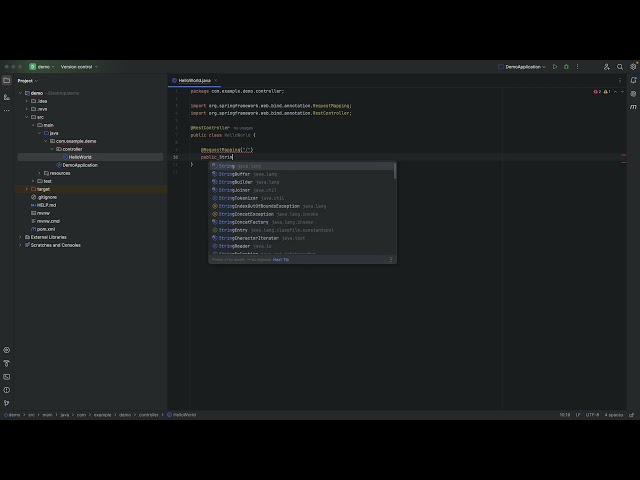Image resolution: width=640 pixels, height=480 pixels.
Task: Select String java.lang completion suggestion
Action: (x=302, y=166)
